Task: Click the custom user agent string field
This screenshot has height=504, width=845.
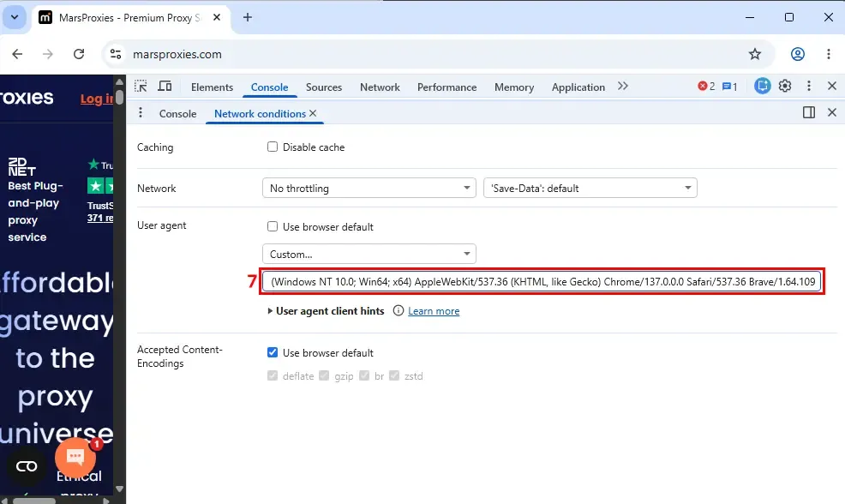Action: point(542,281)
